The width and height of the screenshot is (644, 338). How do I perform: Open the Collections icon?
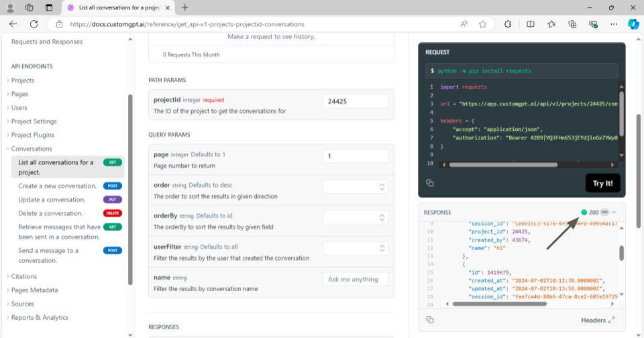tap(572, 24)
